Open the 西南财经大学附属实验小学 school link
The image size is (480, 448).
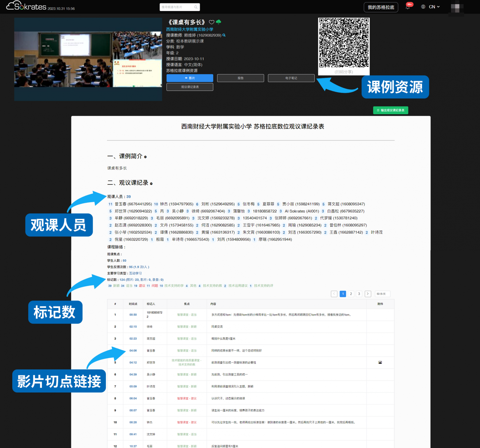point(190,29)
